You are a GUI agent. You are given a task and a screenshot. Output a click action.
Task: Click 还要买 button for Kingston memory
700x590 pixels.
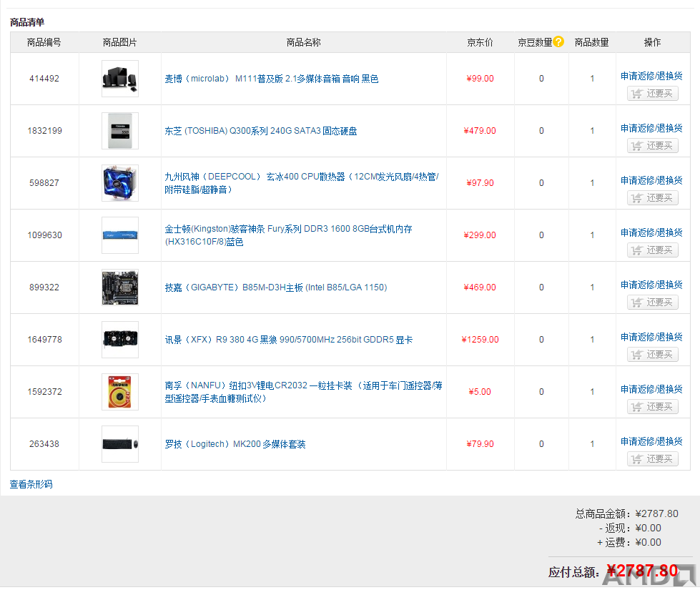[x=653, y=250]
